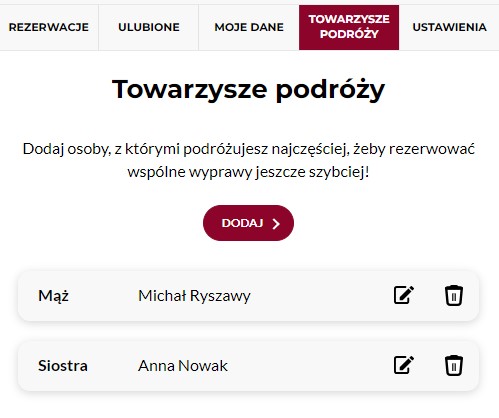The image size is (499, 418).
Task: Open the Rezerwacje tab
Action: [49, 27]
